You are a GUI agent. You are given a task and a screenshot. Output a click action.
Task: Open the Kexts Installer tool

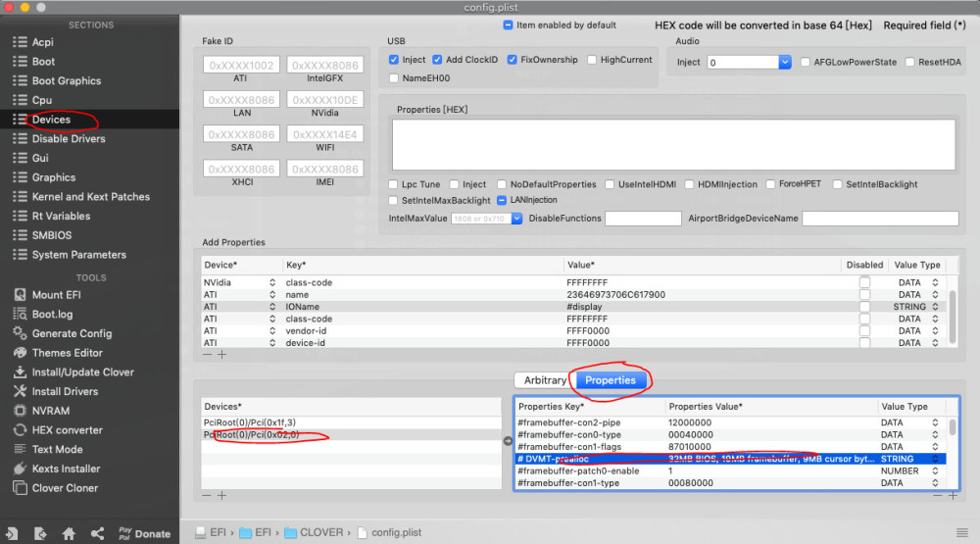(x=66, y=469)
